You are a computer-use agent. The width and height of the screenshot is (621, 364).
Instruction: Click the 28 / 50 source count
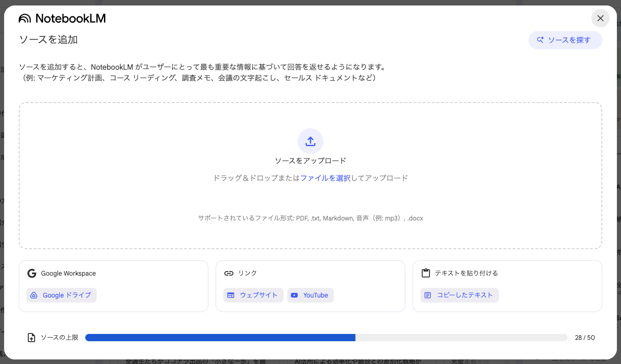(585, 338)
